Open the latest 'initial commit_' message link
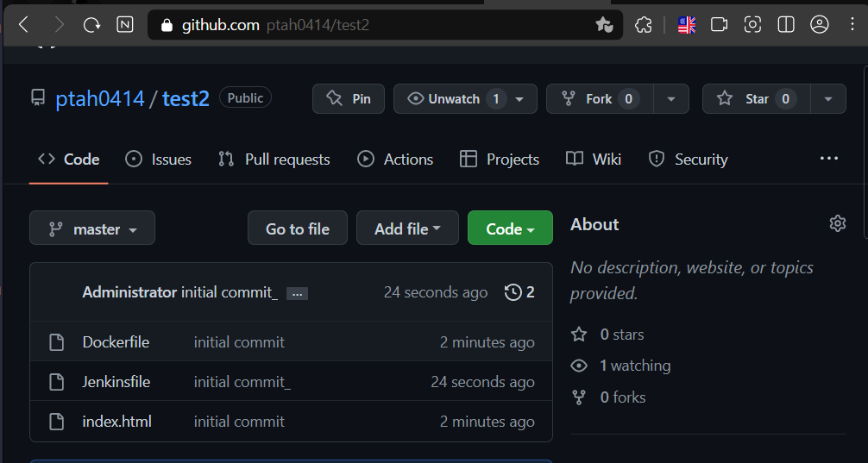This screenshot has height=463, width=868. click(230, 292)
